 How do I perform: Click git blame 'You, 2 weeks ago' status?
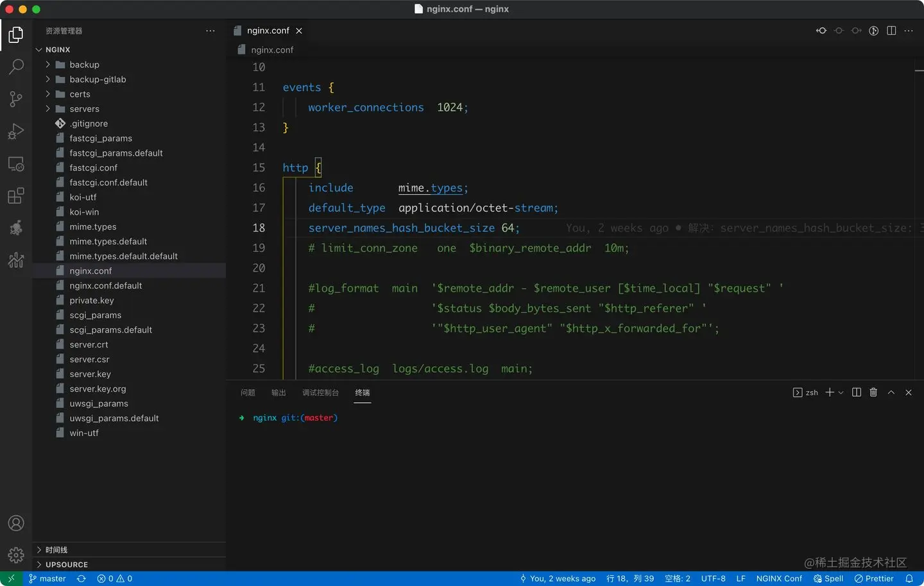pos(558,578)
